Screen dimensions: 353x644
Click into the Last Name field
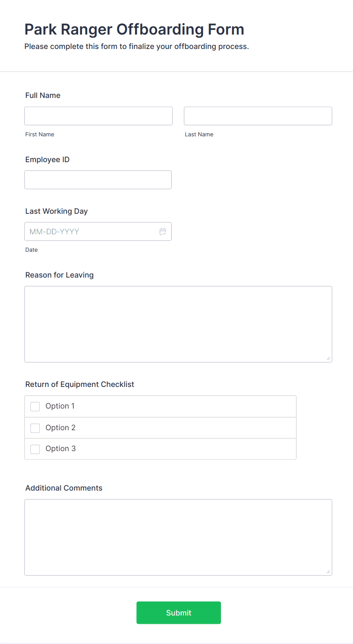pos(258,116)
